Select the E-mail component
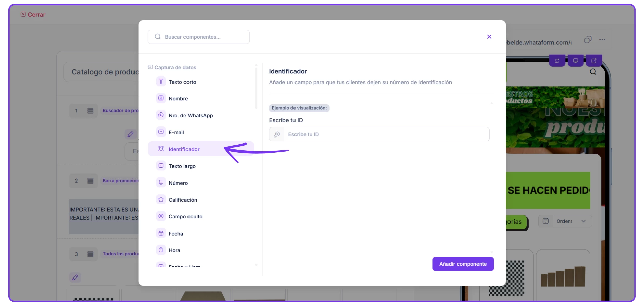Image resolution: width=644 pixels, height=306 pixels. [176, 132]
